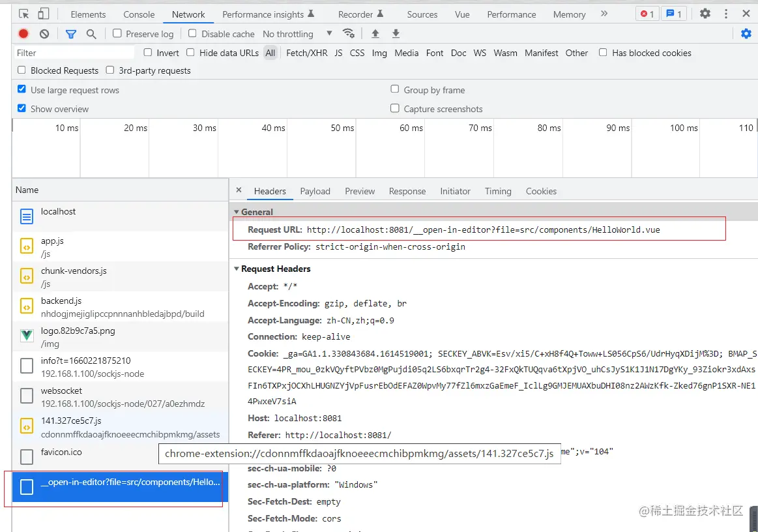The width and height of the screenshot is (758, 532).
Task: Switch to the Elements tab
Action: (x=88, y=14)
